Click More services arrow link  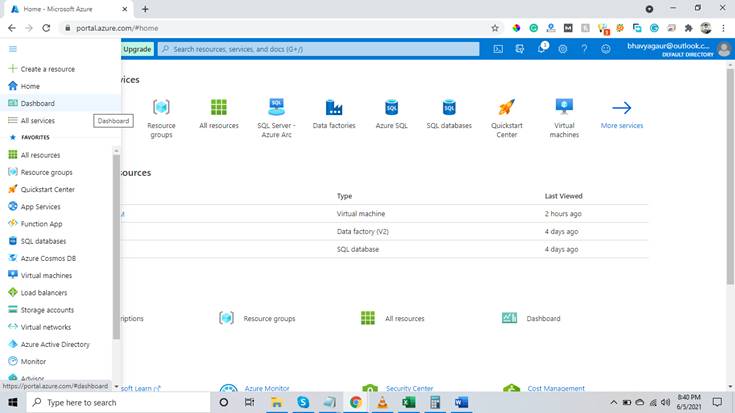(622, 115)
